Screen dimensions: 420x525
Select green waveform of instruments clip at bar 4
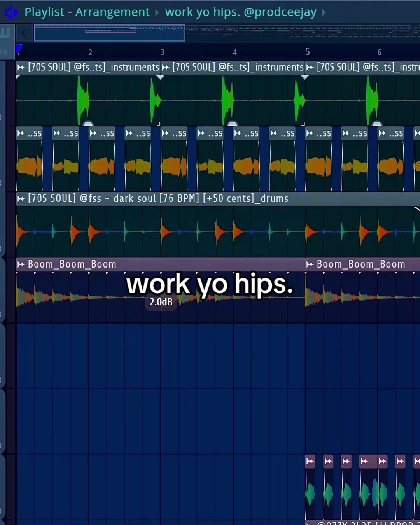click(227, 100)
